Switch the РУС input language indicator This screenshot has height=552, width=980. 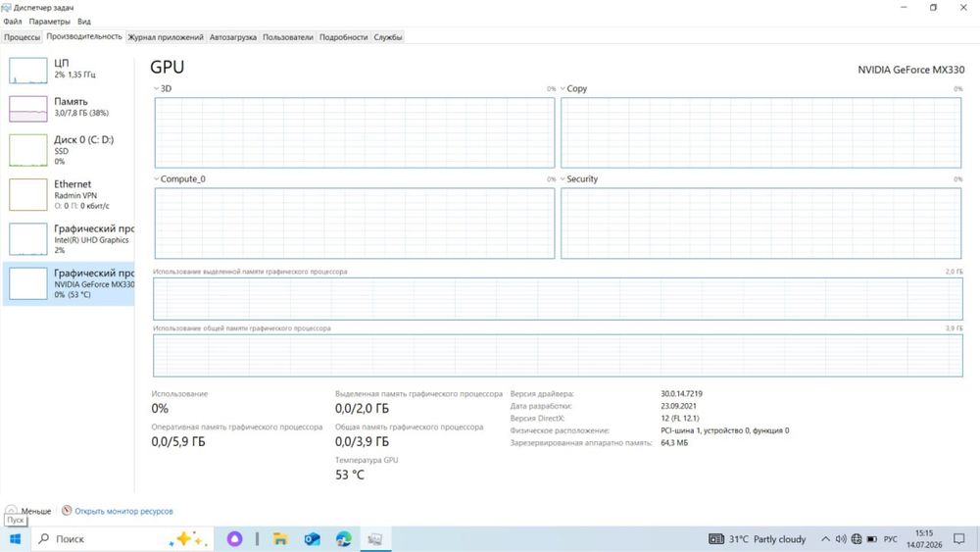(x=891, y=539)
